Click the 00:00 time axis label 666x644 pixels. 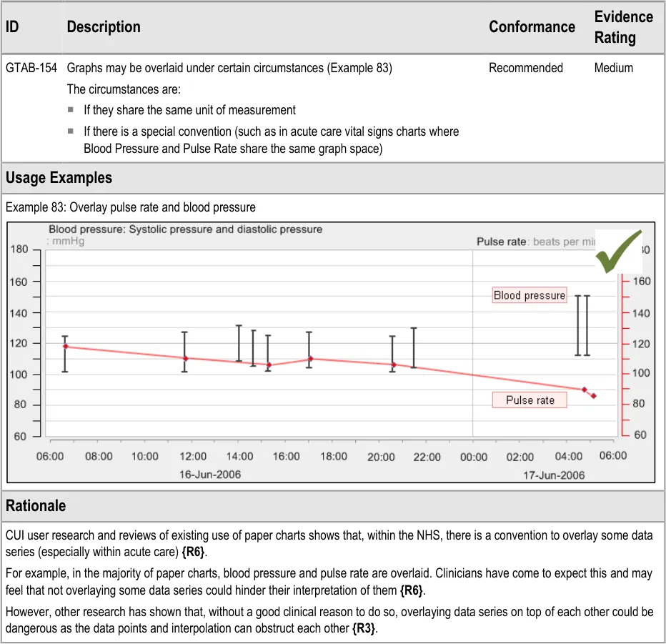(472, 457)
